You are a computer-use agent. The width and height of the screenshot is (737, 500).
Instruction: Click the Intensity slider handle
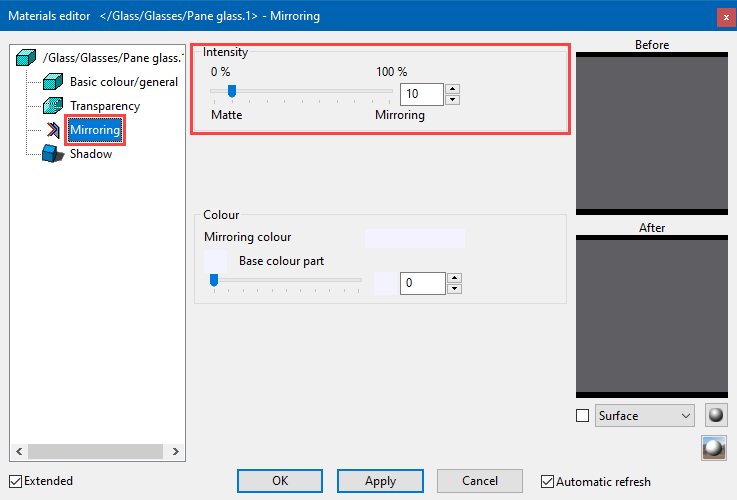[x=232, y=91]
